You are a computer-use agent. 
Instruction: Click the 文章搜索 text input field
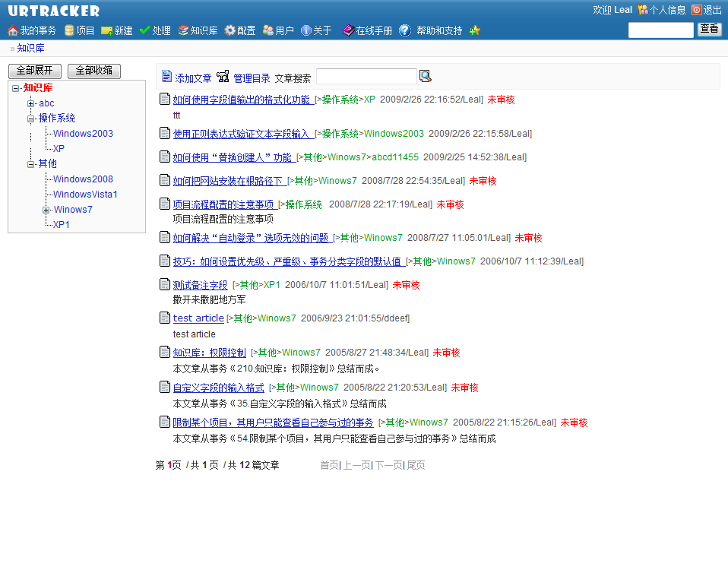366,77
